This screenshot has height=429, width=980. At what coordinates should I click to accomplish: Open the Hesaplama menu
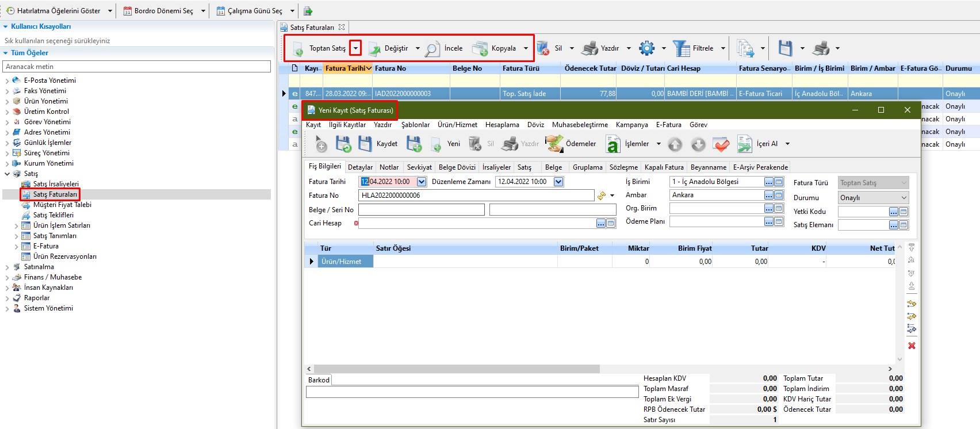(502, 125)
